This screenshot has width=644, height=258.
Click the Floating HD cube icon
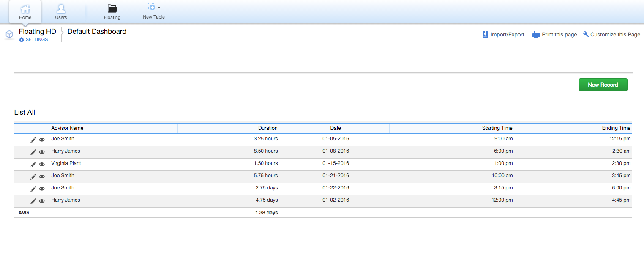[x=9, y=34]
